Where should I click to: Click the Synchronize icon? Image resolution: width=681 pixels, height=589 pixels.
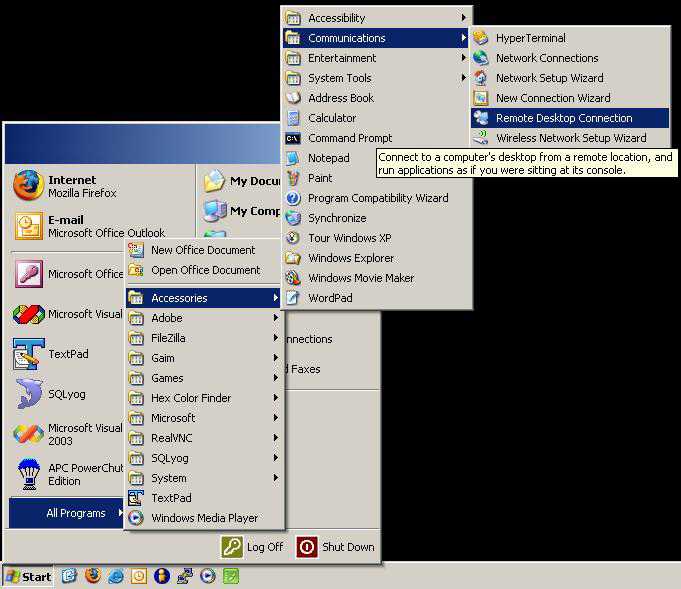pos(293,218)
